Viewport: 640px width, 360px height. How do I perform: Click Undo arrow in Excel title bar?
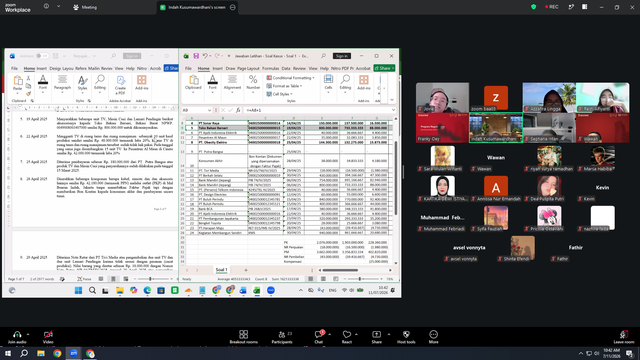pos(205,56)
